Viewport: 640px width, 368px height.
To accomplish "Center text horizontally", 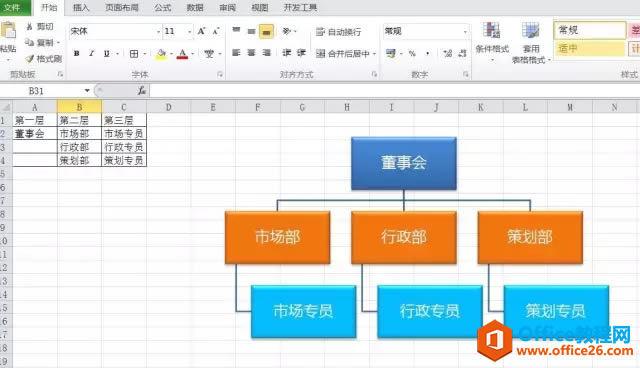I will click(251, 53).
